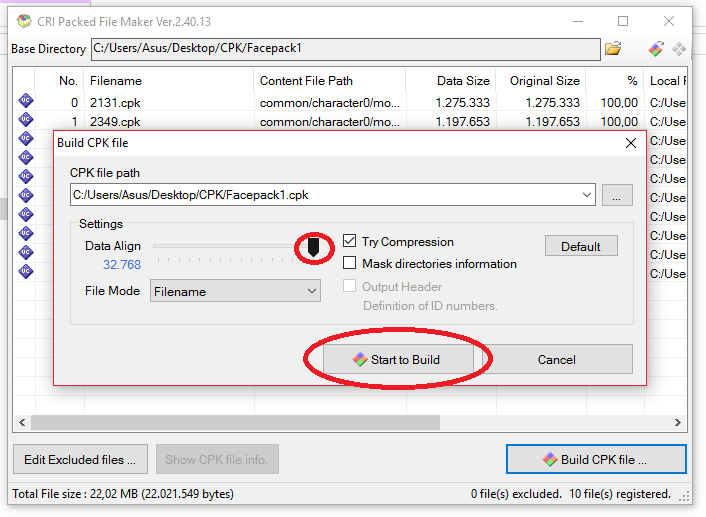This screenshot has height=517, width=706.
Task: Click the horizontal scrollbar thumb in the file list
Action: (235, 422)
